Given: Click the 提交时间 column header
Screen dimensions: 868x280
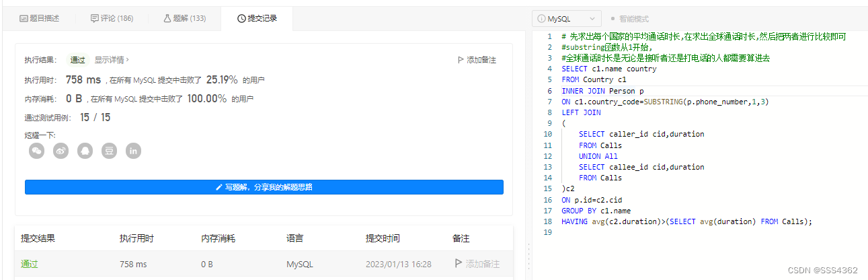Looking at the screenshot, I should (x=383, y=238).
